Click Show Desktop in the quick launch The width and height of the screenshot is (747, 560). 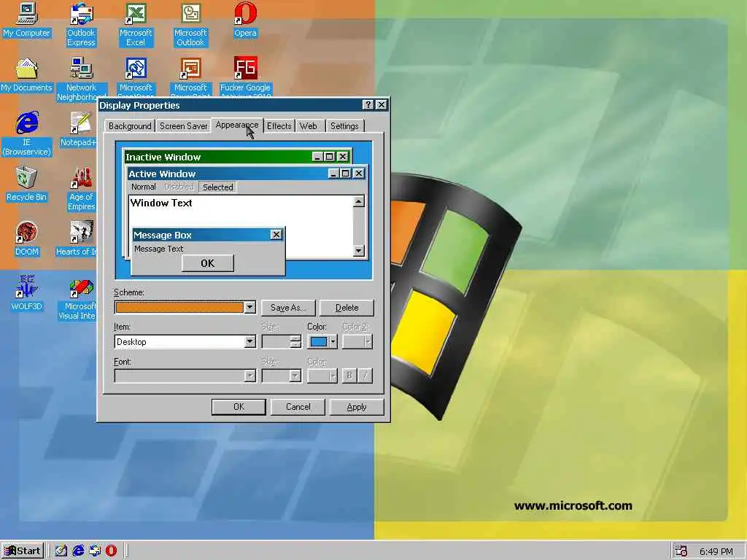tap(61, 551)
